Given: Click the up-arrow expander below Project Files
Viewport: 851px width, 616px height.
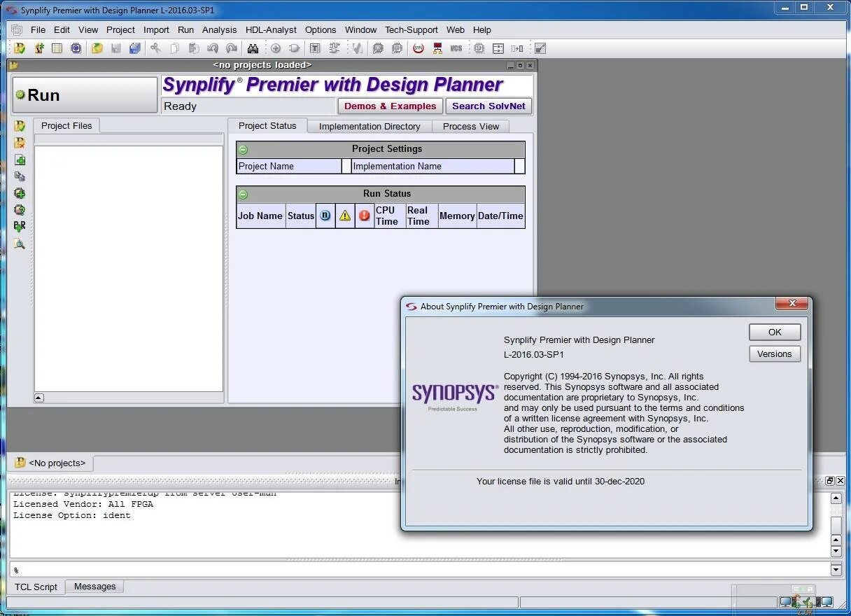Looking at the screenshot, I should [x=39, y=398].
